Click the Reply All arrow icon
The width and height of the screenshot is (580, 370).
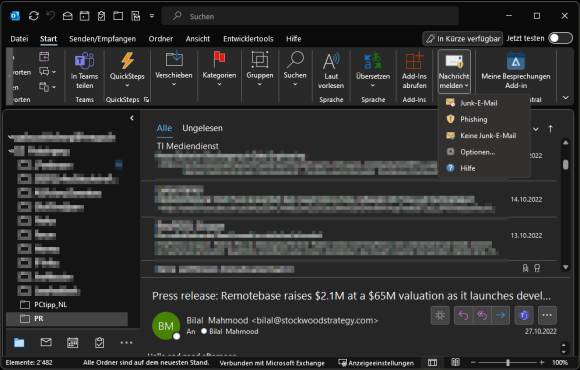pyautogui.click(x=482, y=315)
